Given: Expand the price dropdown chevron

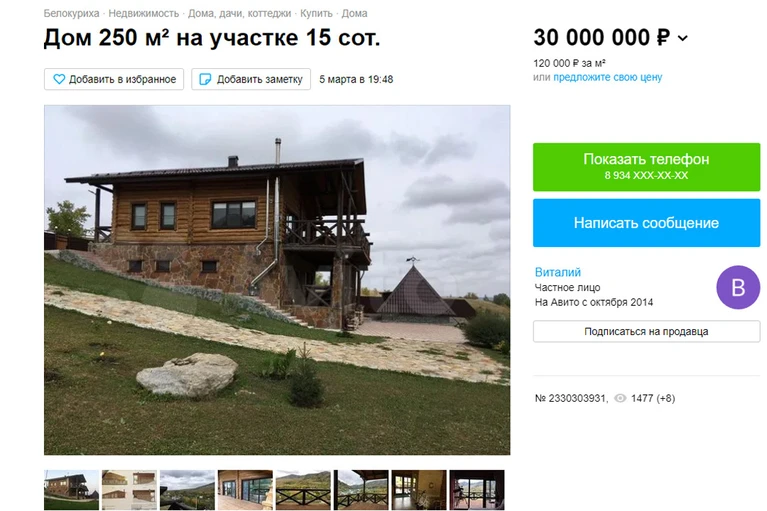Looking at the screenshot, I should [x=682, y=38].
